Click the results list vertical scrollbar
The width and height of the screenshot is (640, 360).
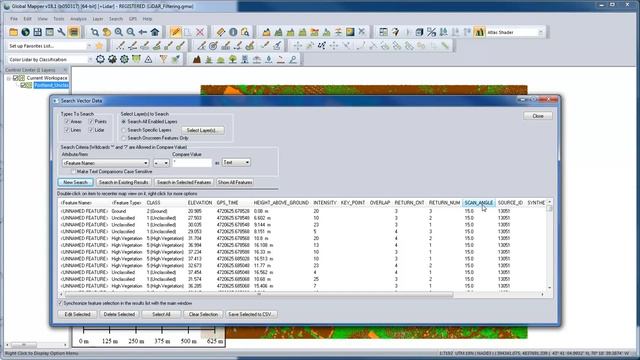coord(549,245)
